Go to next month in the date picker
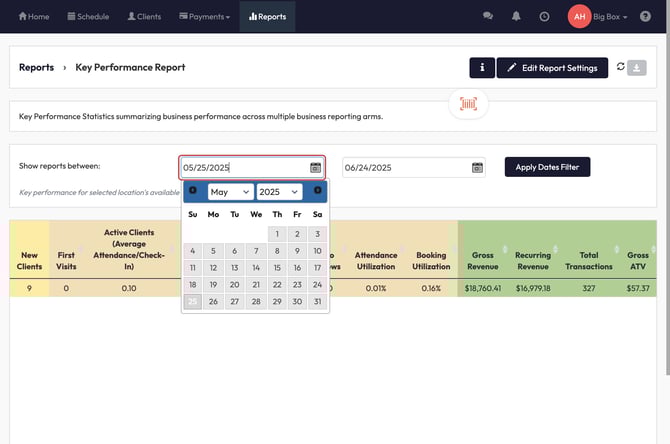 click(317, 191)
